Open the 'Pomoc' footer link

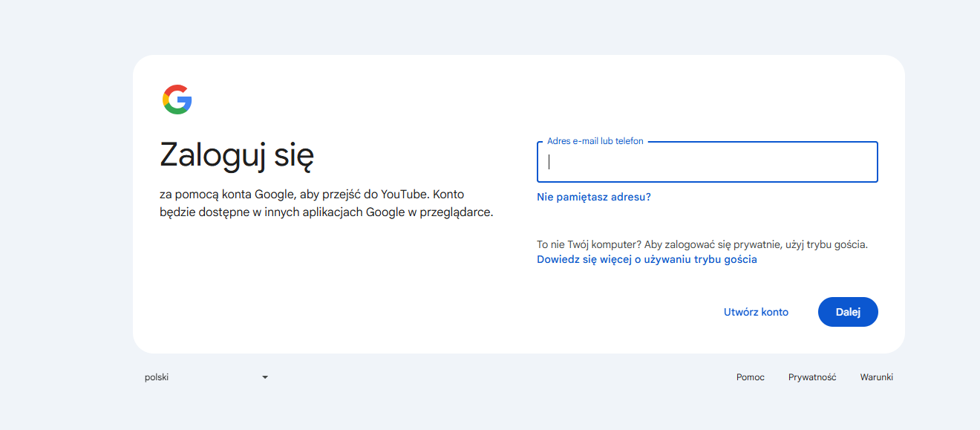(750, 377)
